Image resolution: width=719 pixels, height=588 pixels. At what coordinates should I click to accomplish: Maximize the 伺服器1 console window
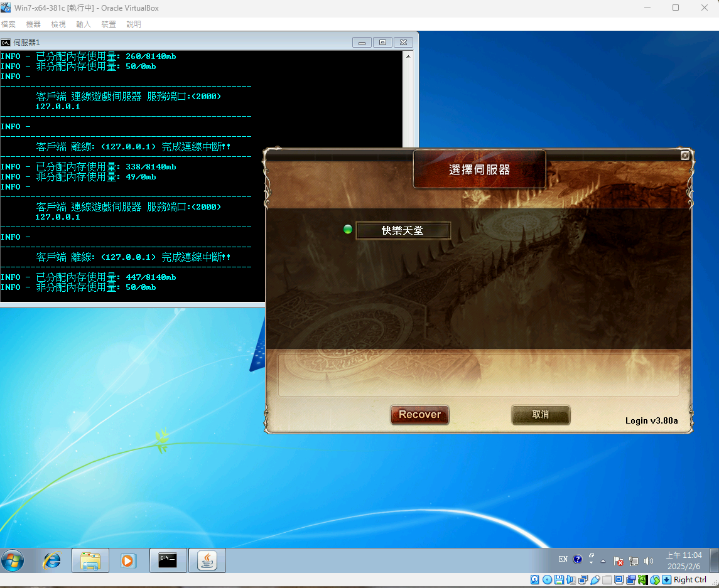(x=383, y=43)
